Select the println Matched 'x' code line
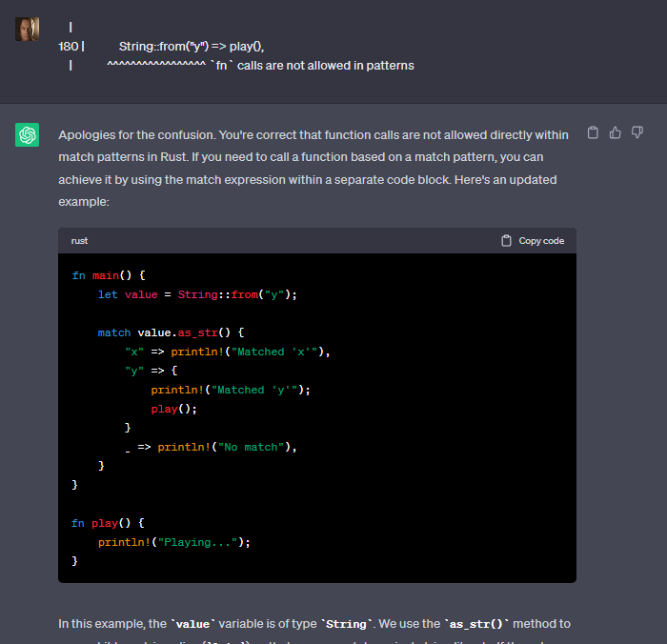Image resolution: width=667 pixels, height=644 pixels. coord(228,352)
